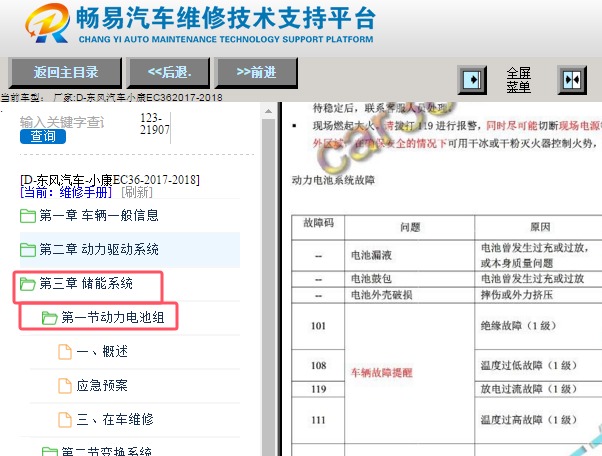Click the single-arrow panel toggle icon
The height and width of the screenshot is (456, 602).
472,80
